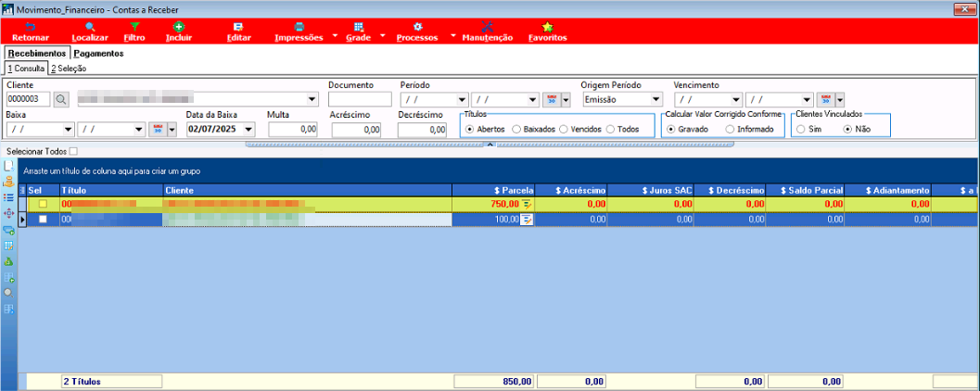Click the Filtro funnel icon
This screenshot has height=391, width=980.
[x=134, y=27]
